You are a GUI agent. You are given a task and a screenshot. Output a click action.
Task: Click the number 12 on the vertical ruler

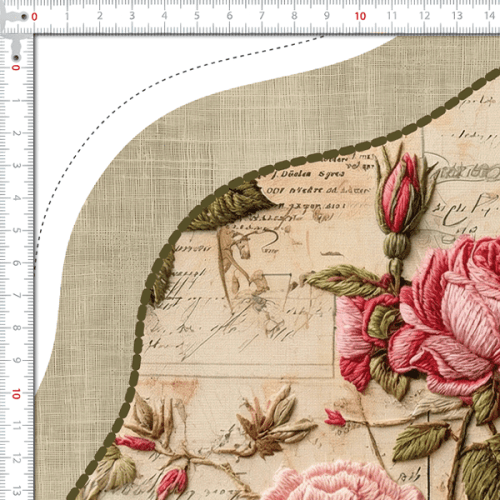tap(16, 459)
